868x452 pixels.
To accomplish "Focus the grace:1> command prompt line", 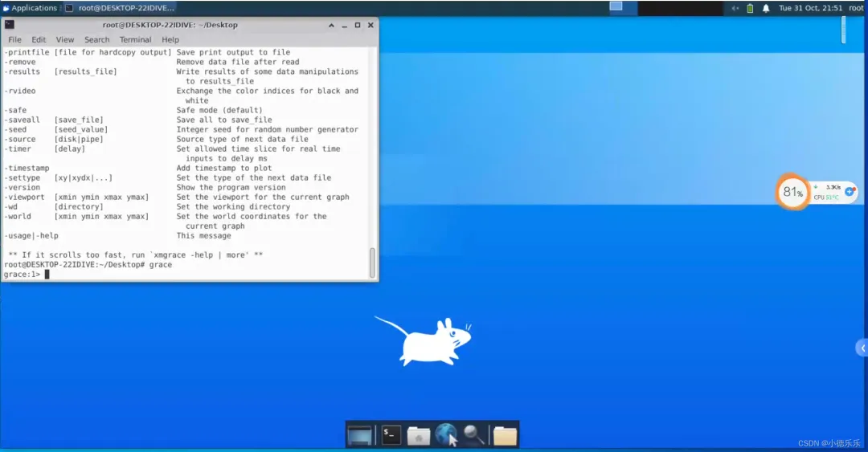I will point(186,275).
